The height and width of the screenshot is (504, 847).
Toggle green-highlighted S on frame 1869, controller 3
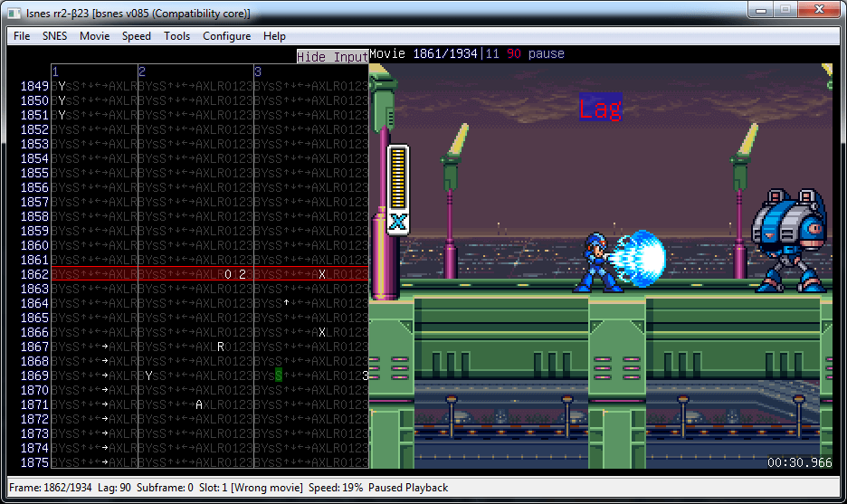[279, 376]
